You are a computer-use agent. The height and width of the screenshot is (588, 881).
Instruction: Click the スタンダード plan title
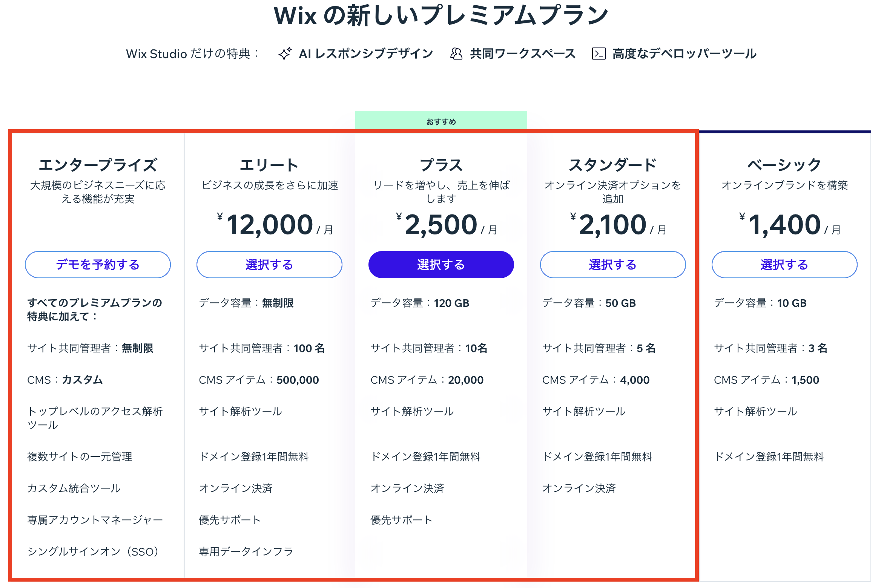[x=612, y=165]
